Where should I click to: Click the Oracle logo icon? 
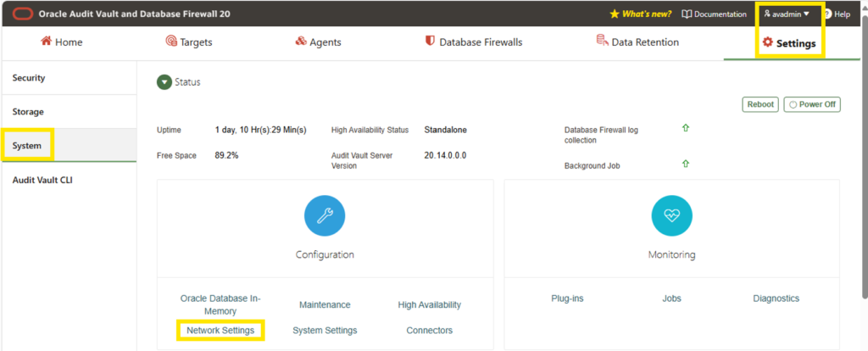(22, 14)
